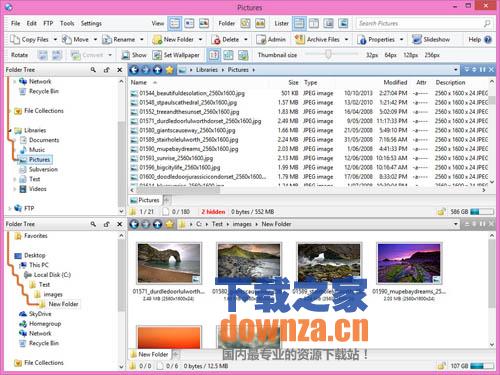Click the Search Pictures input field
Screen dimensions: 500x375
click(420, 23)
